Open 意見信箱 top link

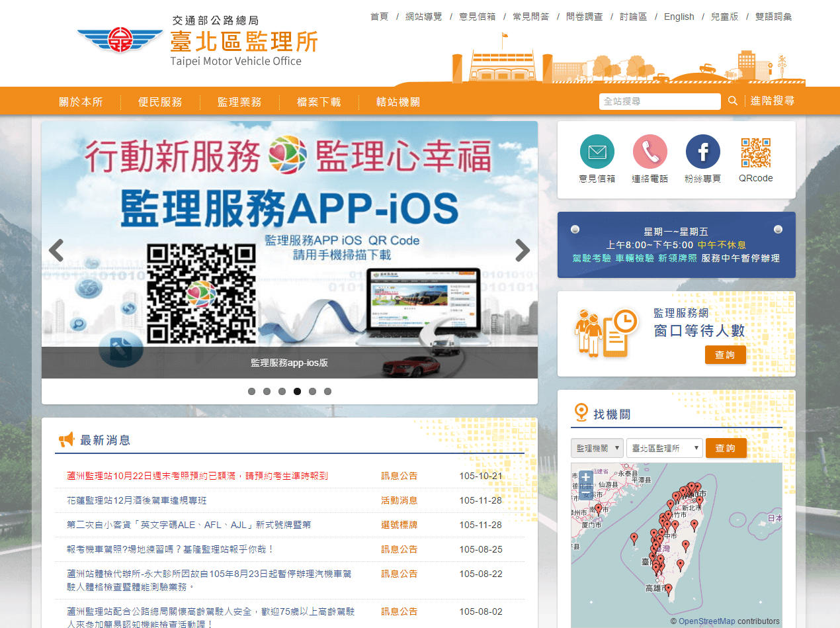click(478, 17)
